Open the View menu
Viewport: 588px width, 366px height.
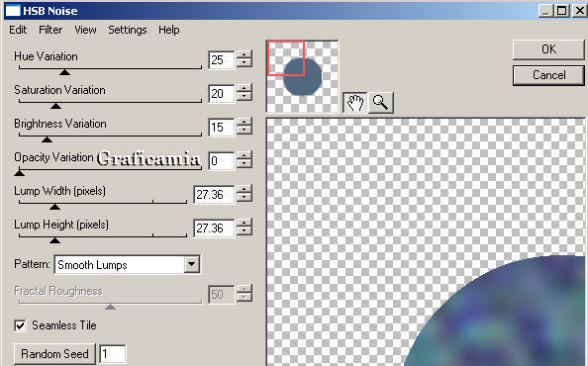pyautogui.click(x=85, y=30)
